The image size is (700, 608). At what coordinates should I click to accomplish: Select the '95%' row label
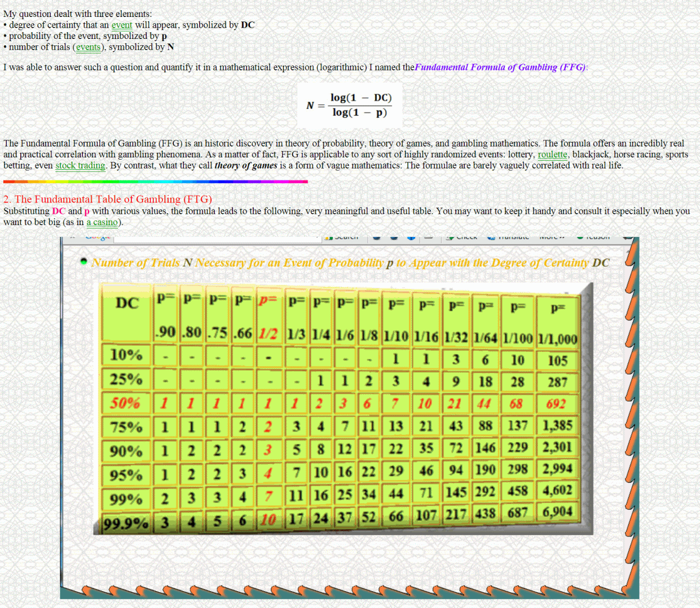point(126,475)
